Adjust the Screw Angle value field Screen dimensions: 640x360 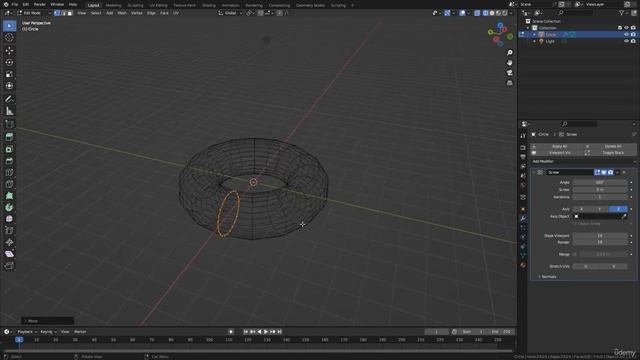coord(600,182)
